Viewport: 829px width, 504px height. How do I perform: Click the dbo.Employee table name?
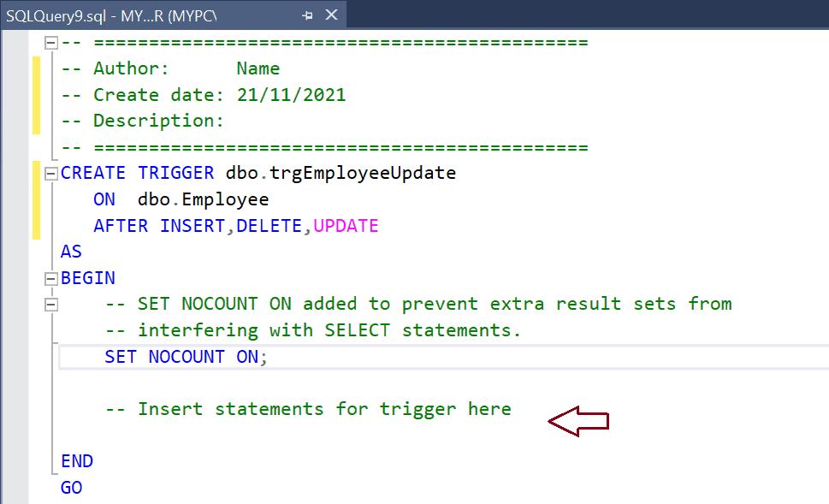(x=203, y=200)
